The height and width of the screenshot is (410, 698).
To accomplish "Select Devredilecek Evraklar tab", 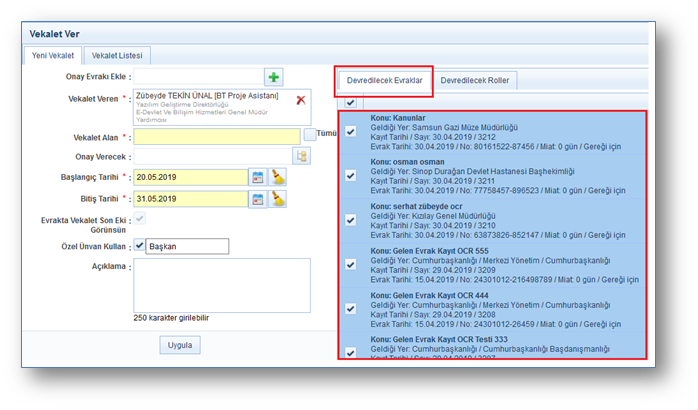I will point(385,81).
